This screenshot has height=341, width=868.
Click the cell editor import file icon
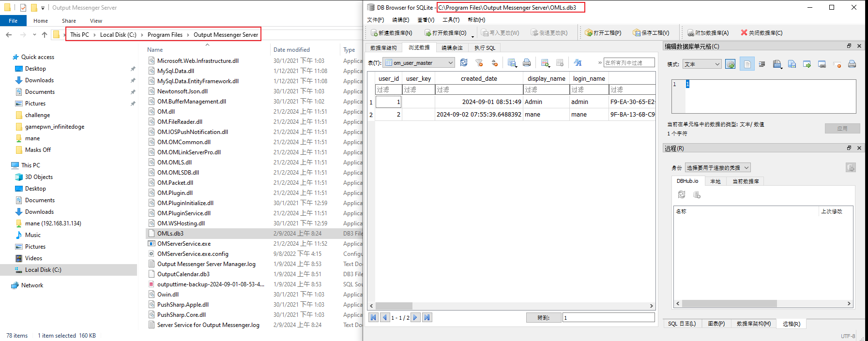(x=792, y=64)
